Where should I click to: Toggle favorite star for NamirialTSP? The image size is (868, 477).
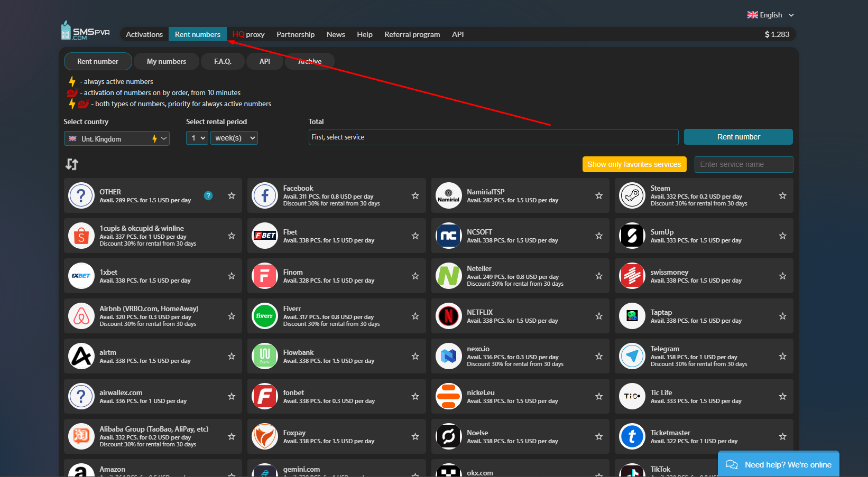tap(599, 195)
